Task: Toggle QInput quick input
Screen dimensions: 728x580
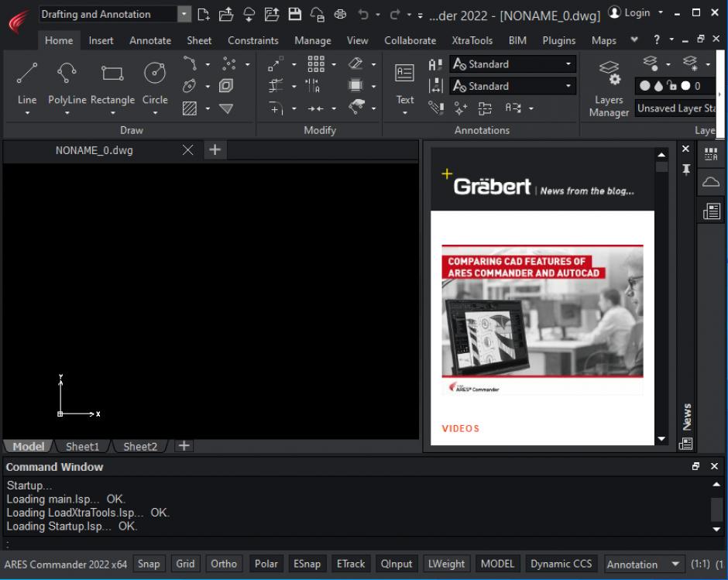Action: (x=397, y=564)
